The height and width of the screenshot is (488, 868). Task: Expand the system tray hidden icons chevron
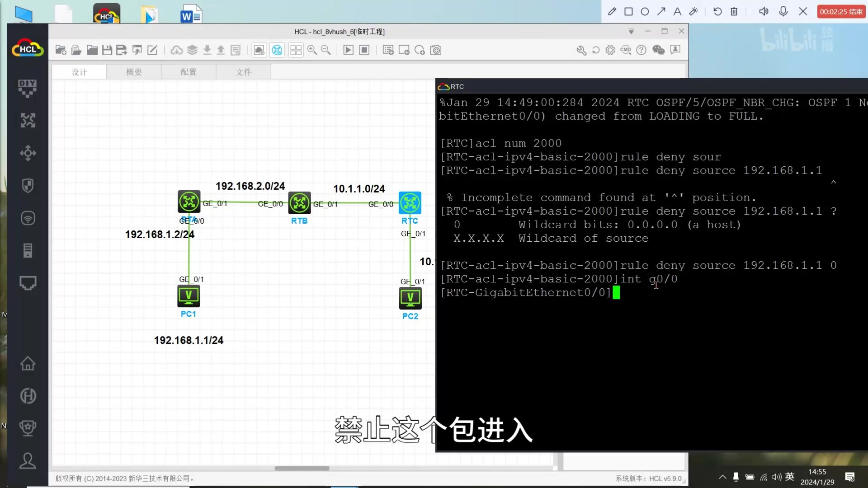(x=722, y=477)
